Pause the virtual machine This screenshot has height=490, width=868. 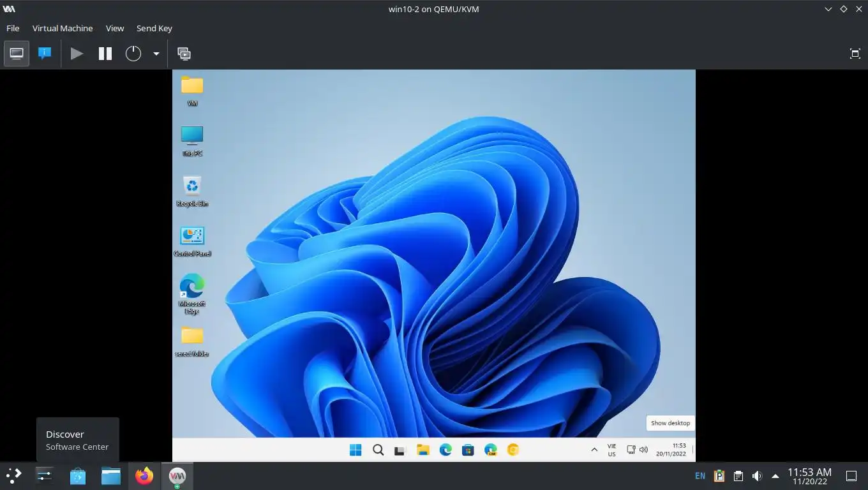tap(105, 54)
